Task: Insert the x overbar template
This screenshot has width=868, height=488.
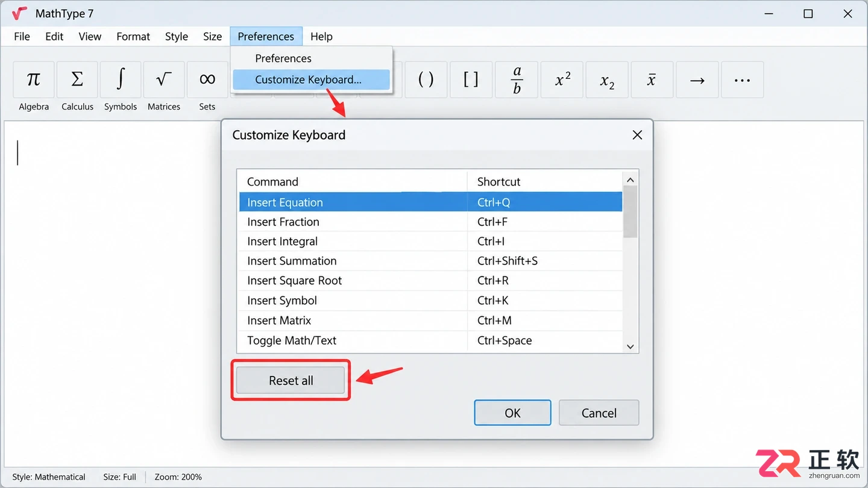Action: coord(652,80)
